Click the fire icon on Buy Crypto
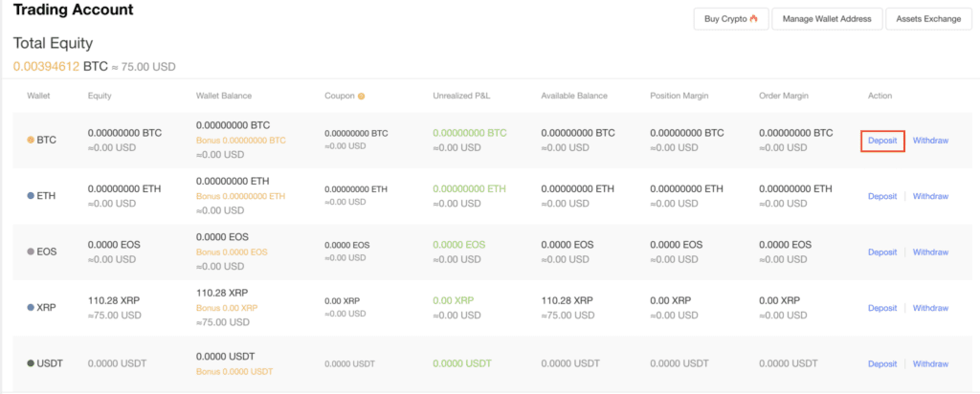 (754, 19)
